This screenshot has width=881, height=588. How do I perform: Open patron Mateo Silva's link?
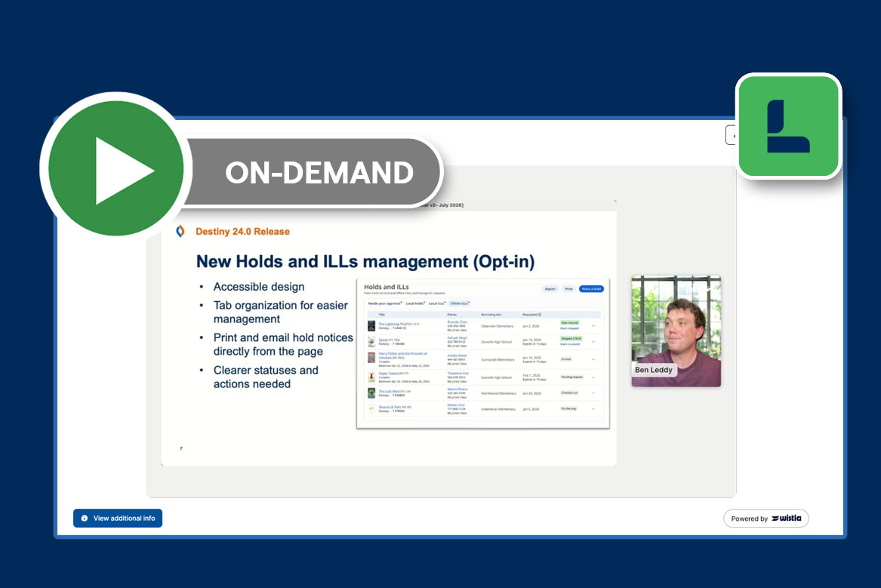coord(456,405)
